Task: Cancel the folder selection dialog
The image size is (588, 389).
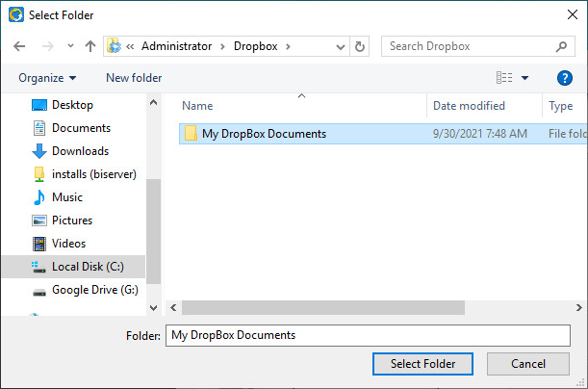Action: click(x=528, y=364)
